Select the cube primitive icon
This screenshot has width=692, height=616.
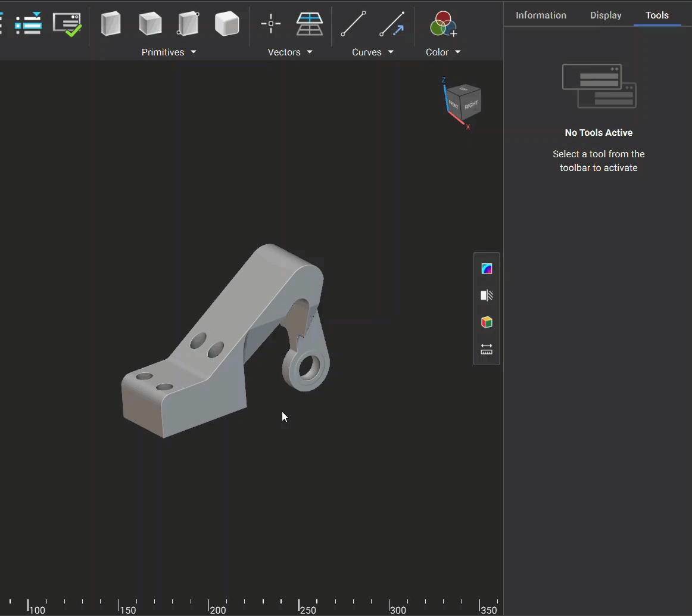pos(150,24)
